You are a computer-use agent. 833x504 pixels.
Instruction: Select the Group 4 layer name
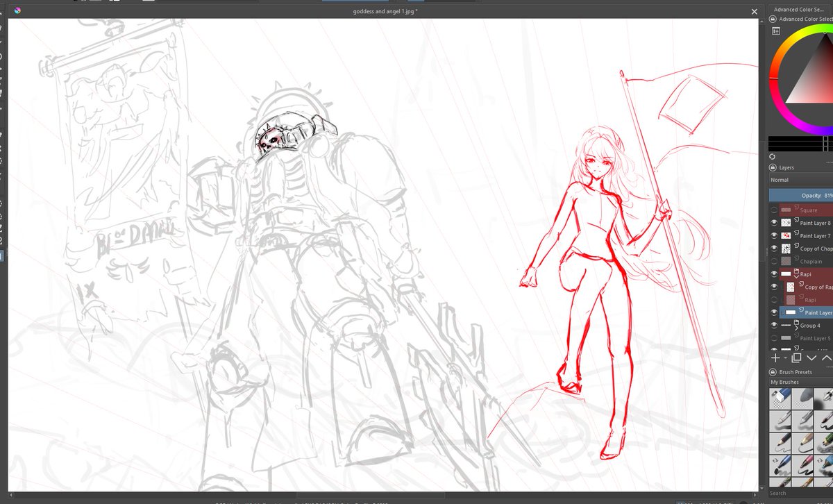810,326
